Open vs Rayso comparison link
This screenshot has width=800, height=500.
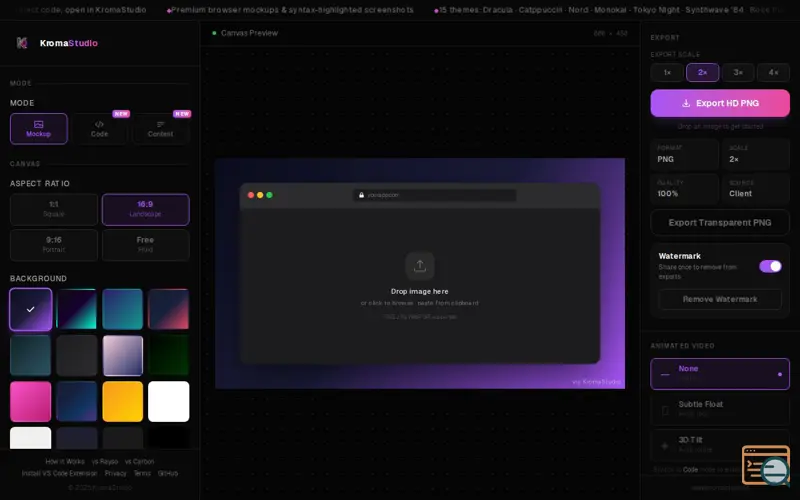[x=105, y=461]
